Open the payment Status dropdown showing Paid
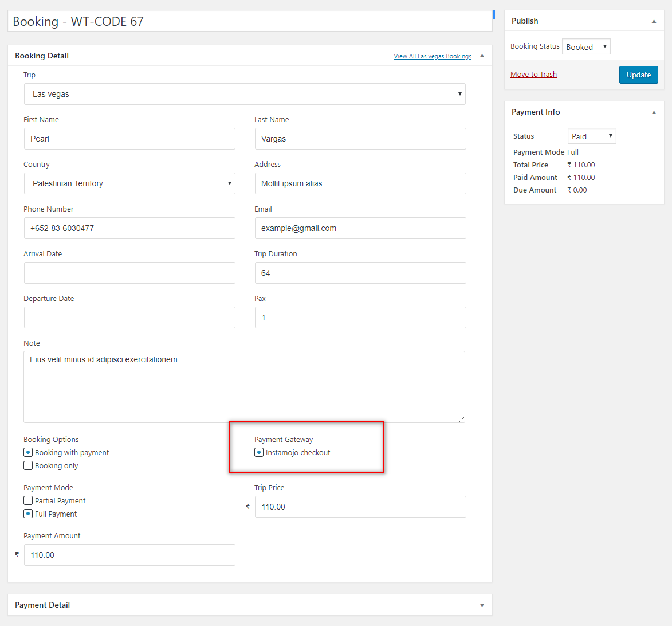This screenshot has height=626, width=672. coord(591,136)
